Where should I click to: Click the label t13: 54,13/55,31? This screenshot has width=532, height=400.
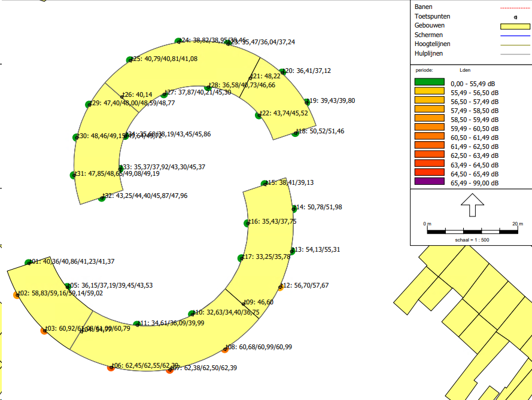coord(316,249)
